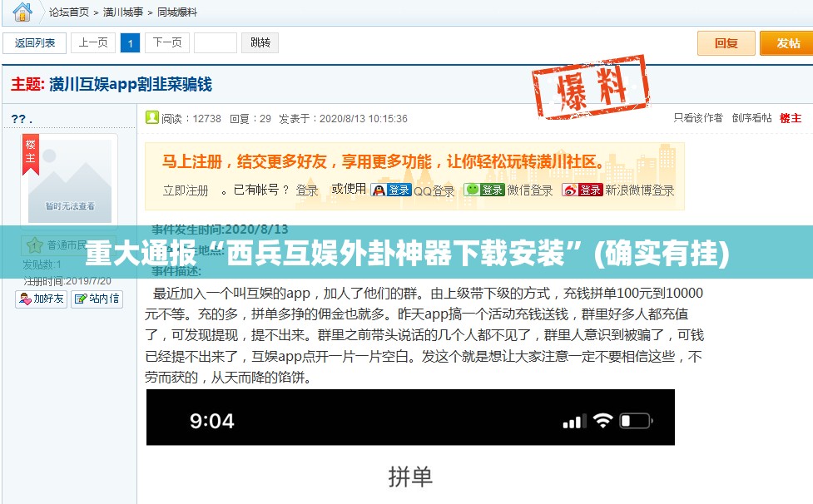Click the orange 发帖 button
This screenshot has width=813, height=504.
786,43
